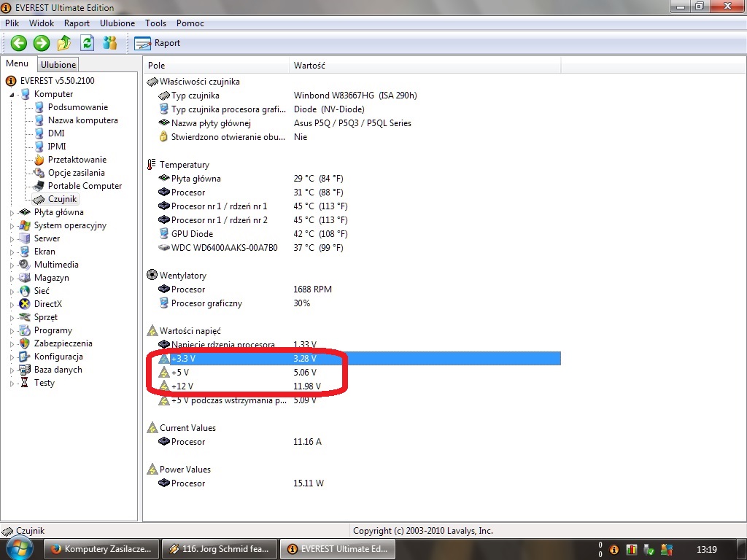Click the EVEREST tray info icon
Screen dimensions: 747x560
tap(614, 550)
